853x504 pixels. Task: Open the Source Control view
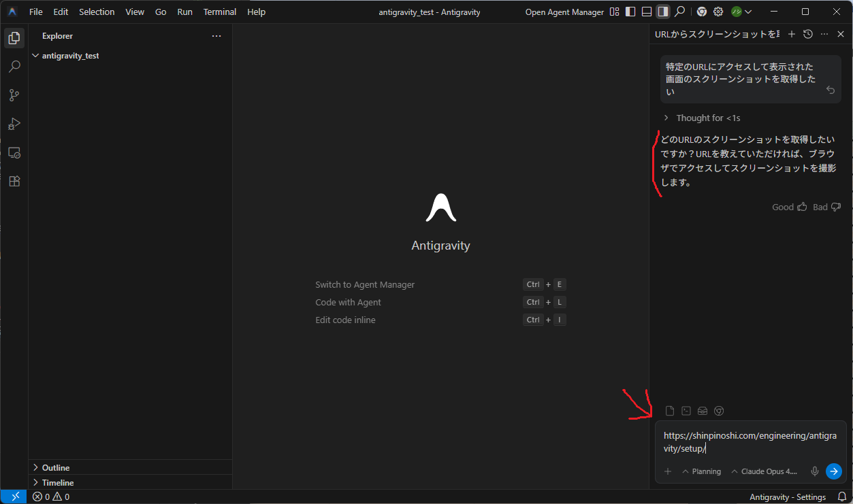(14, 95)
